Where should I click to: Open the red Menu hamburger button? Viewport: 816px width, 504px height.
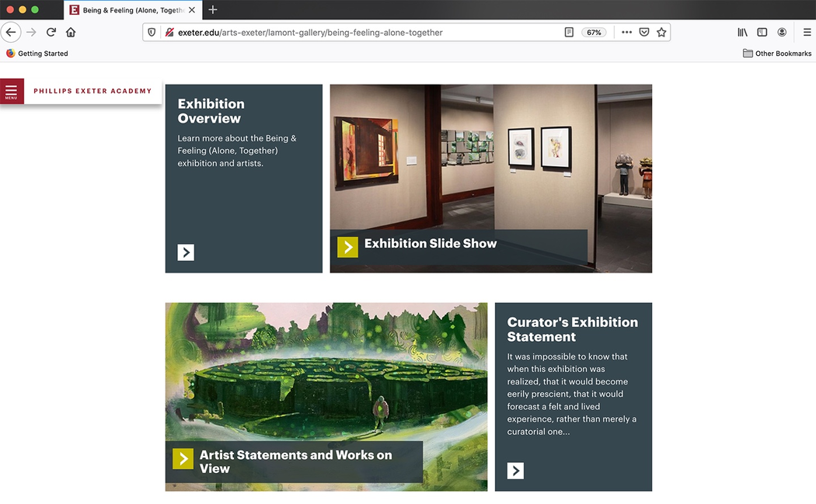pos(12,91)
